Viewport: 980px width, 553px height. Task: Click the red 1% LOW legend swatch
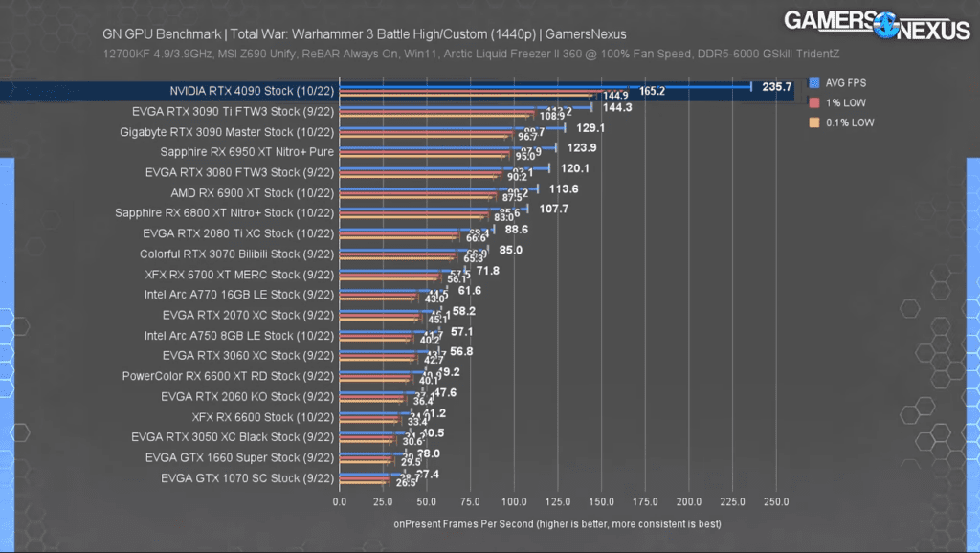(x=813, y=103)
